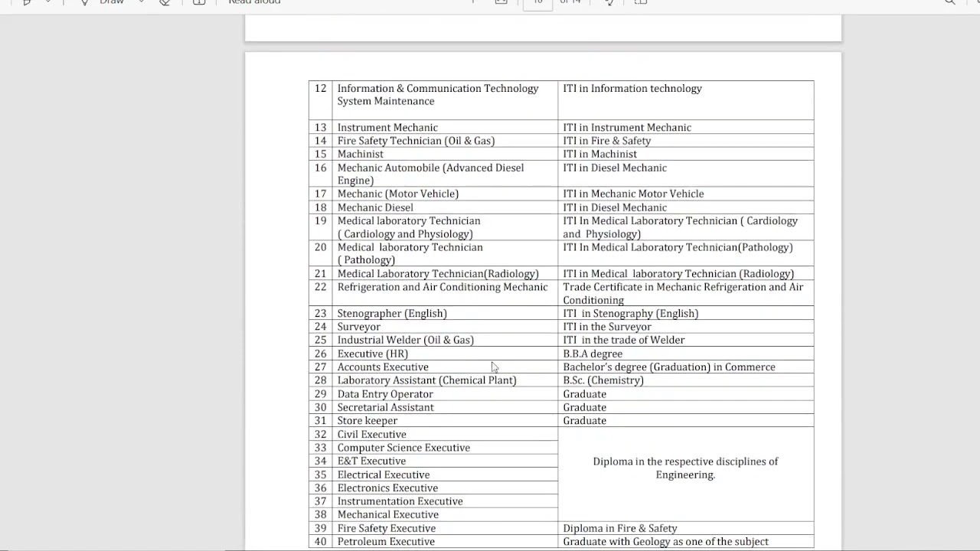Viewport: 980px width, 551px height.
Task: Click serial number 31 in the table
Action: tap(320, 421)
